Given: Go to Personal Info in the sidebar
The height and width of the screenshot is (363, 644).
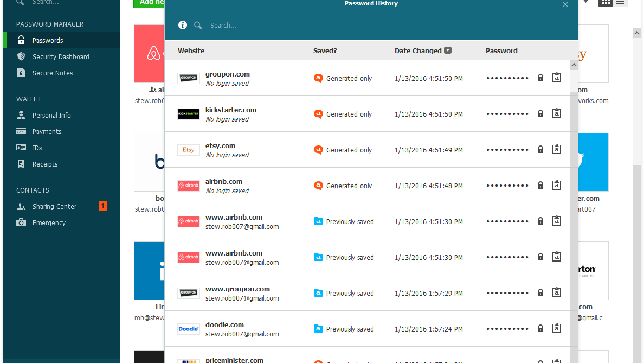Looking at the screenshot, I should coord(51,115).
